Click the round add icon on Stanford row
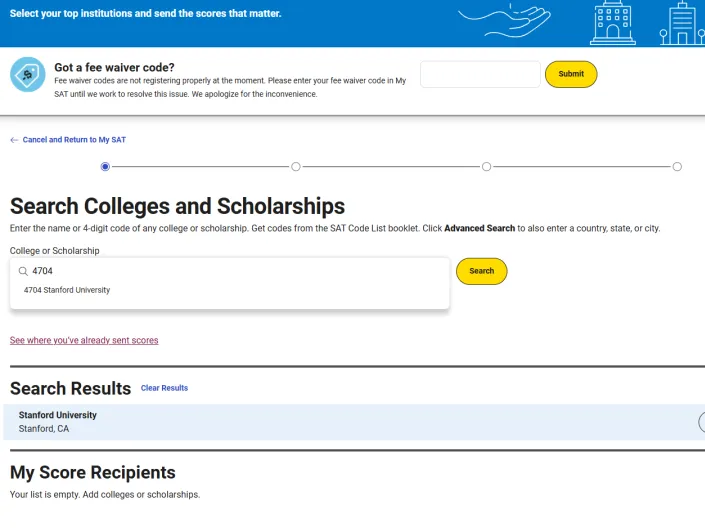 pyautogui.click(x=702, y=422)
